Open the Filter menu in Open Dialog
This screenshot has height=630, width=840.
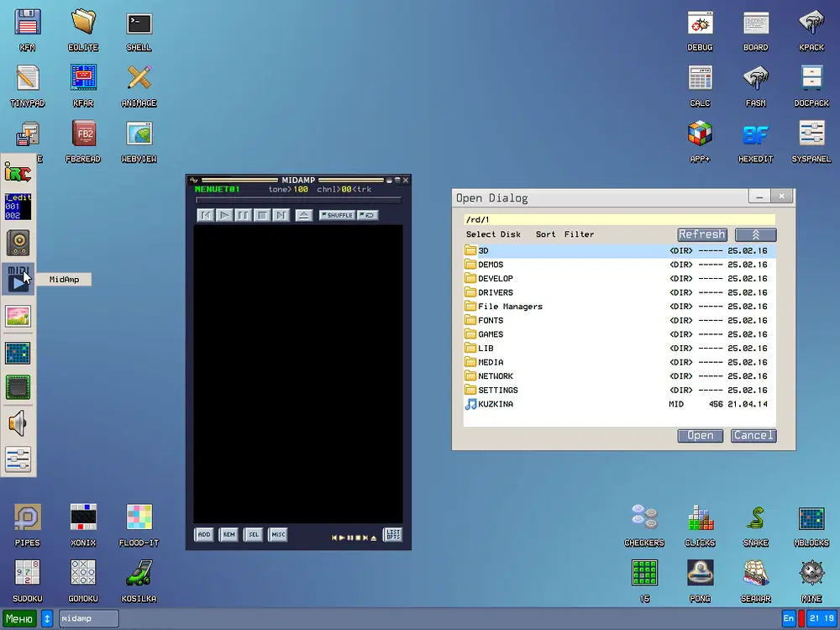tap(579, 234)
